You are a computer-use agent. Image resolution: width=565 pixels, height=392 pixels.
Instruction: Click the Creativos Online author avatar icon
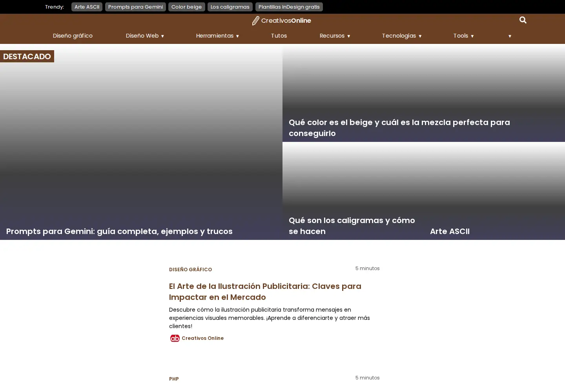[175, 338]
